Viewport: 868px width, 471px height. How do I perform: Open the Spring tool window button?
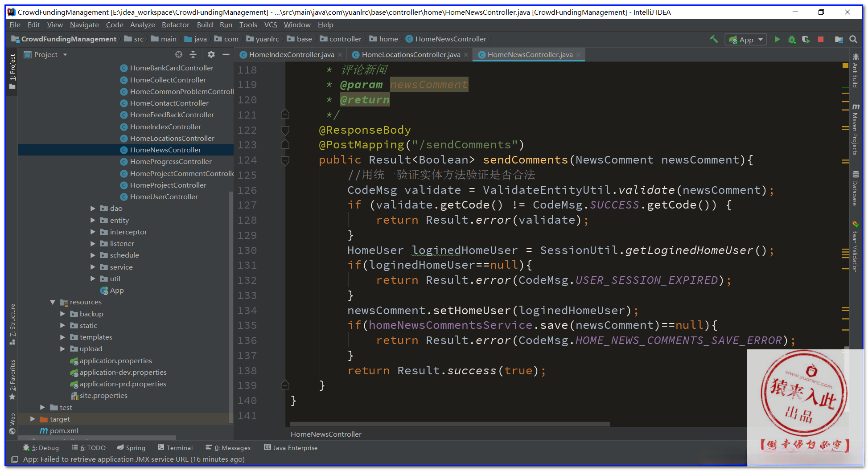pyautogui.click(x=131, y=448)
